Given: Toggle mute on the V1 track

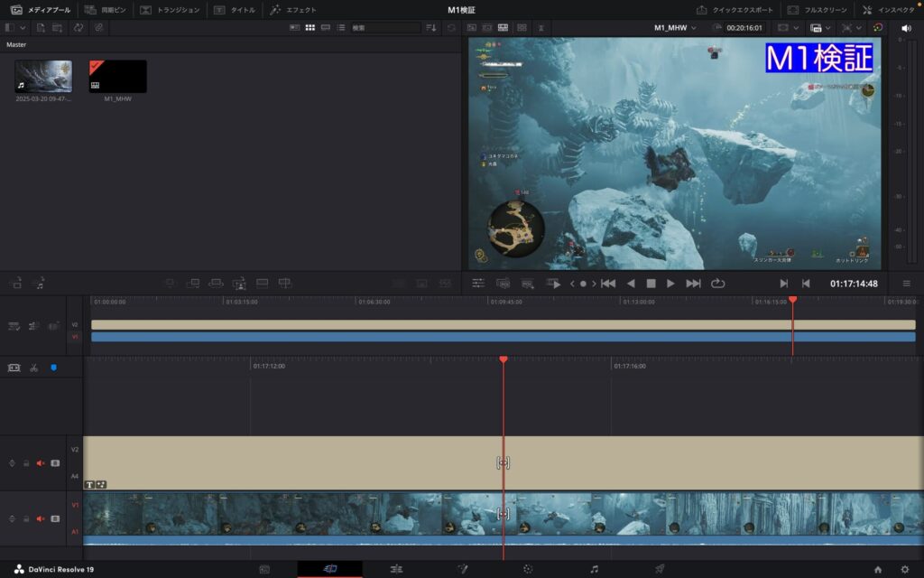Looking at the screenshot, I should point(40,519).
